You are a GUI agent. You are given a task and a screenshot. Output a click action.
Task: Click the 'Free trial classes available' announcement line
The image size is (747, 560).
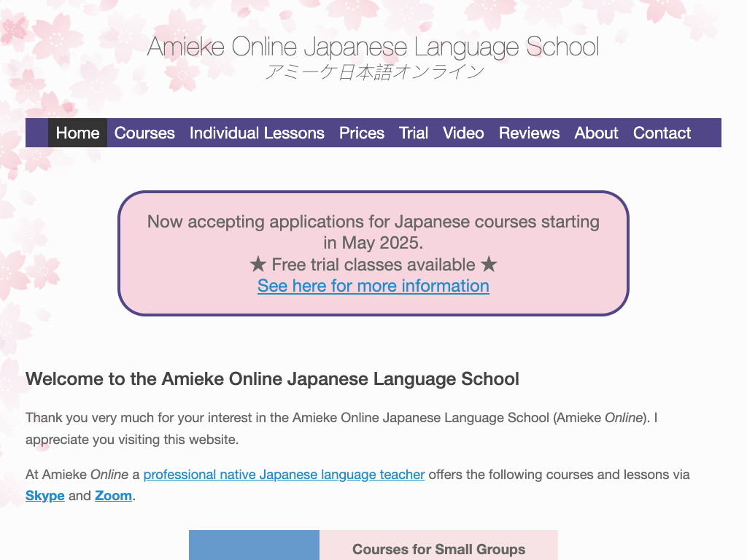point(373,264)
